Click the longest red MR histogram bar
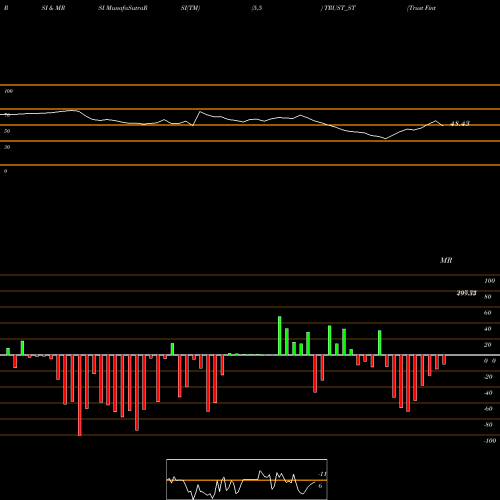 tap(80, 395)
